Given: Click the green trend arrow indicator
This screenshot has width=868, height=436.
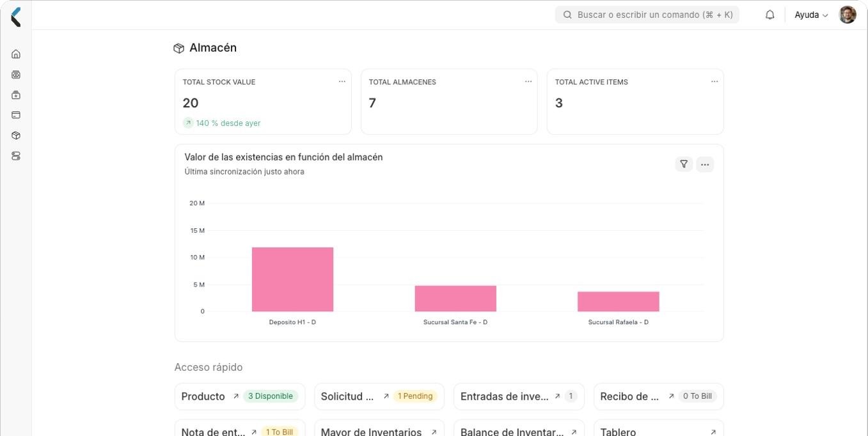Looking at the screenshot, I should click(188, 123).
